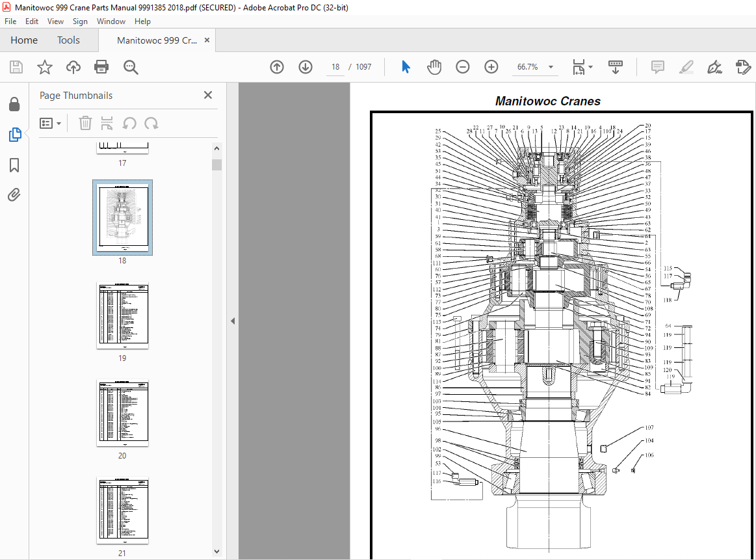Click the upload to cloud icon

[x=73, y=67]
